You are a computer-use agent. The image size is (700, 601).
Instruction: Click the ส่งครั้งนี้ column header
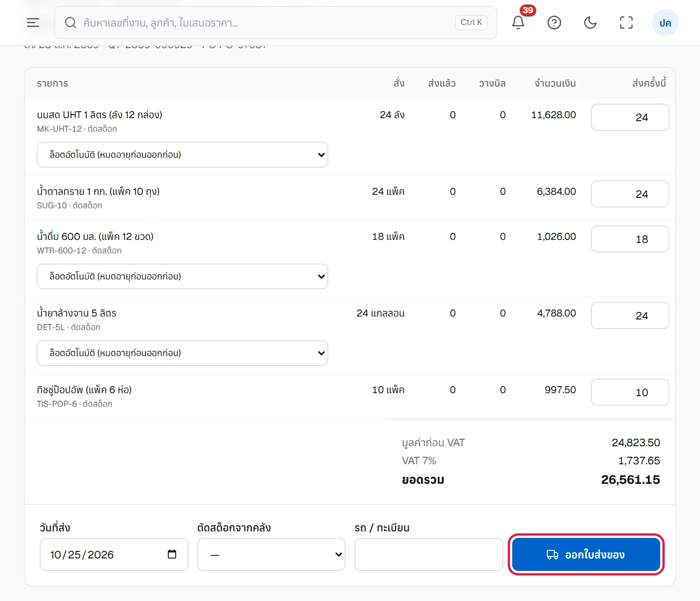coord(649,83)
